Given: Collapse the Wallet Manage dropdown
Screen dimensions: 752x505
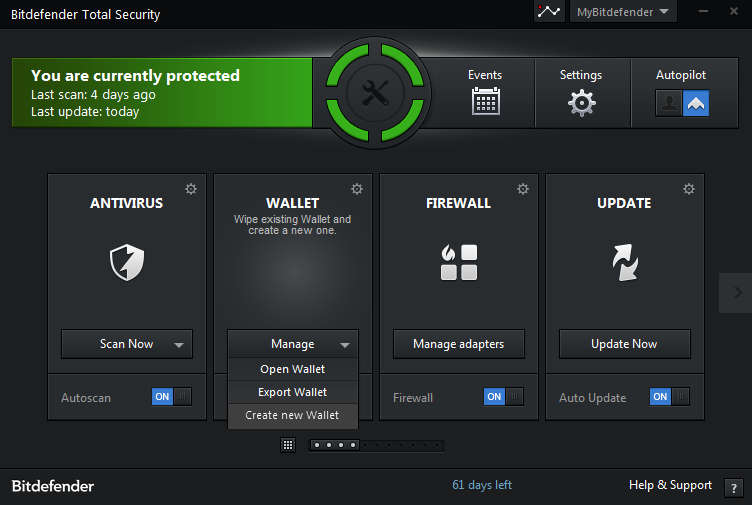Looking at the screenshot, I should [x=293, y=344].
